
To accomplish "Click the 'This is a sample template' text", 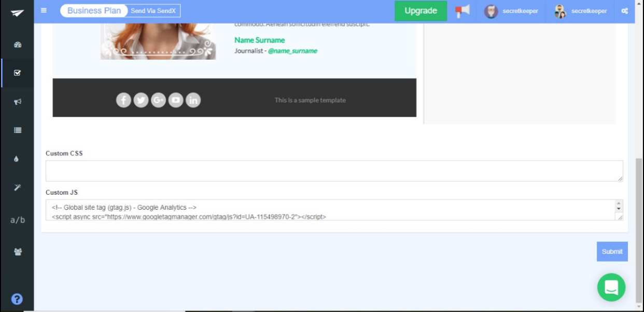I will pos(310,100).
